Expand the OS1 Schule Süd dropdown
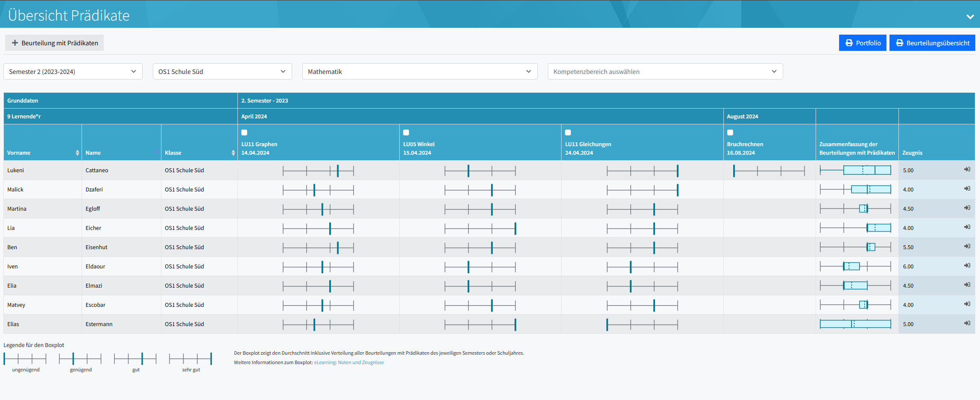Screen dimensions: 980x400 222,71
